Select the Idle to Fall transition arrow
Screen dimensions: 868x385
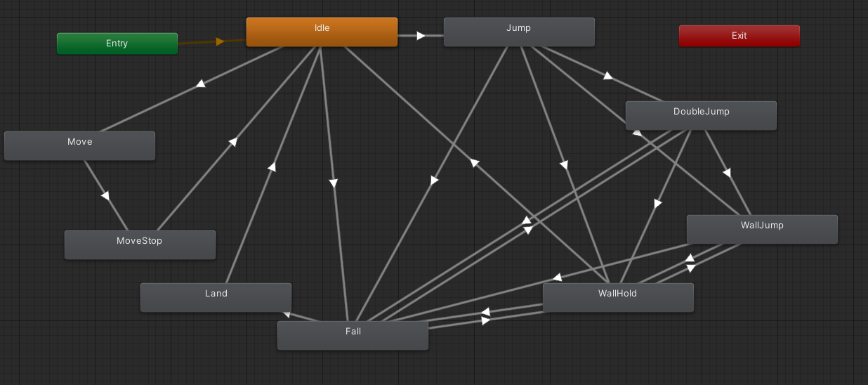pos(334,183)
